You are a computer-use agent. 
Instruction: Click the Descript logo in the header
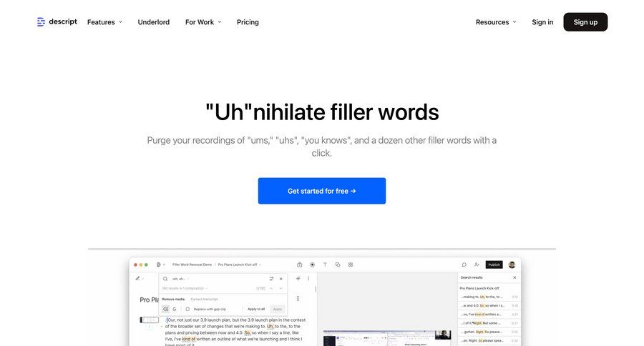coord(57,21)
